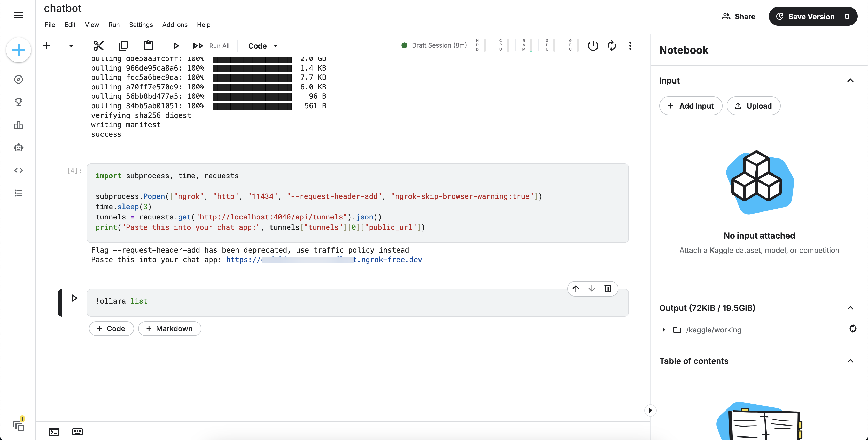The height and width of the screenshot is (440, 868).
Task: Move cell up with arrow
Action: coord(576,289)
